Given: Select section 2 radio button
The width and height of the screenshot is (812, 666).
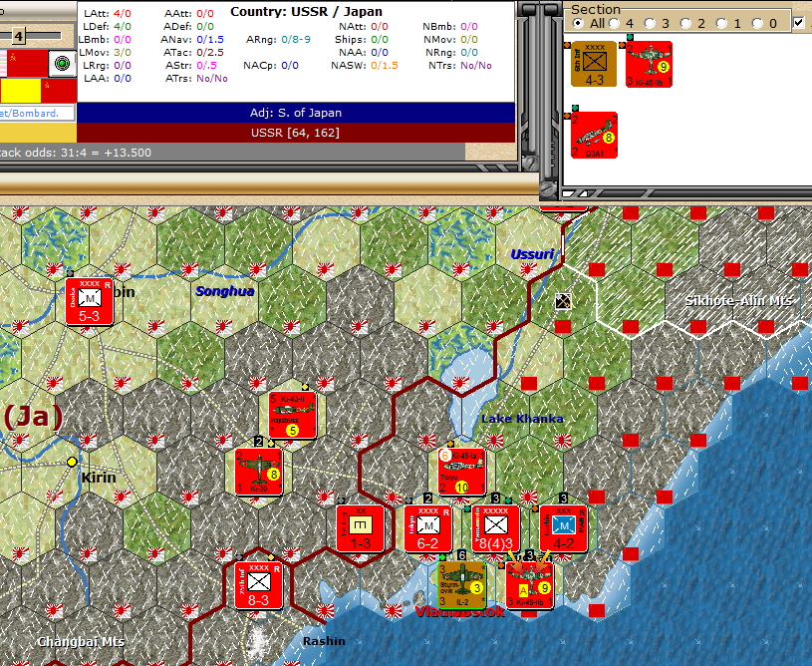Looking at the screenshot, I should coord(685,23).
